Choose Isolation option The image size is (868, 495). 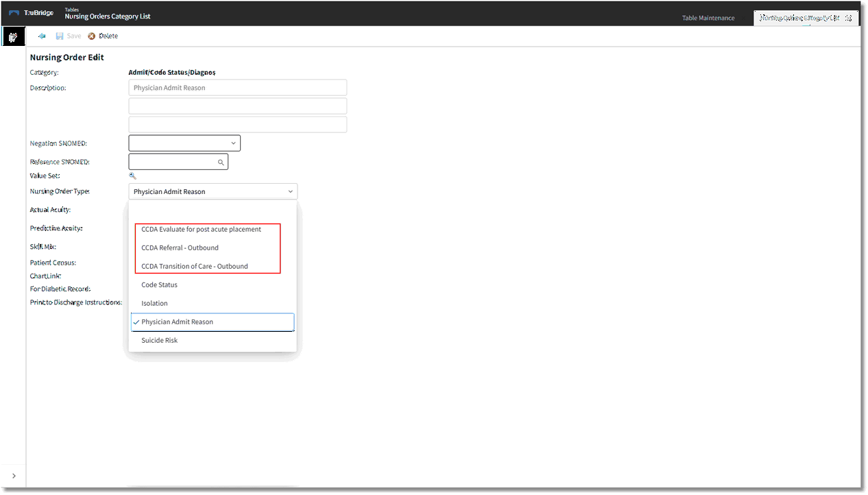pyautogui.click(x=213, y=303)
